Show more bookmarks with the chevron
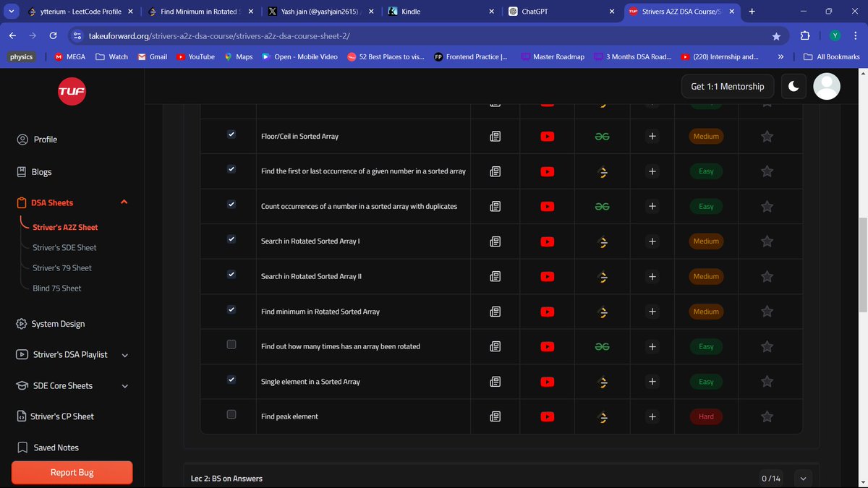The image size is (868, 488). click(x=780, y=56)
